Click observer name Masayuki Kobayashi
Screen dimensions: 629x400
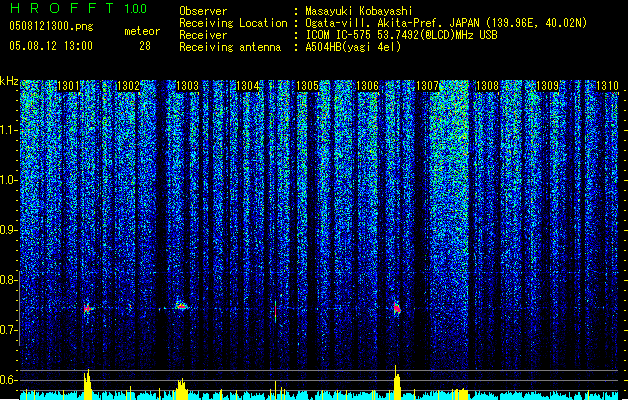[x=359, y=11]
